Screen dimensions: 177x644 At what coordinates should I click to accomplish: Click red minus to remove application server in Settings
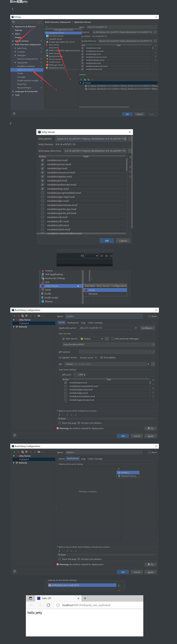(x=50, y=27)
